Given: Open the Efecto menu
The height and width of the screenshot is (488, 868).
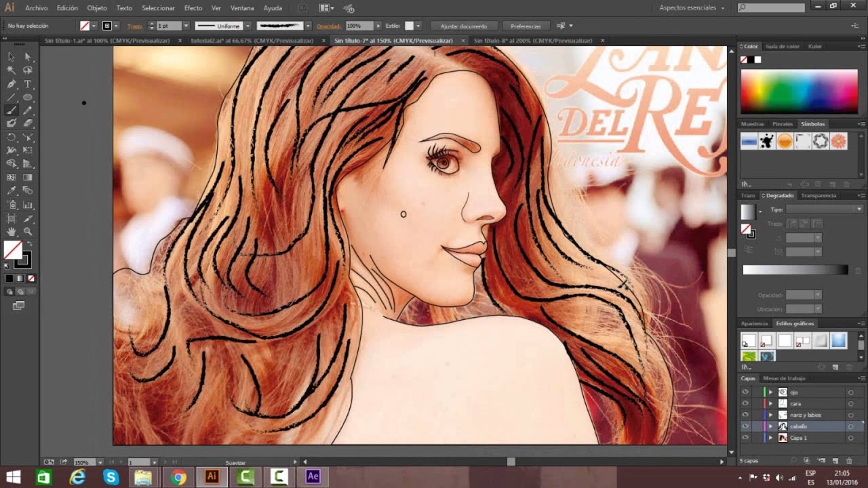Looking at the screenshot, I should (x=193, y=8).
